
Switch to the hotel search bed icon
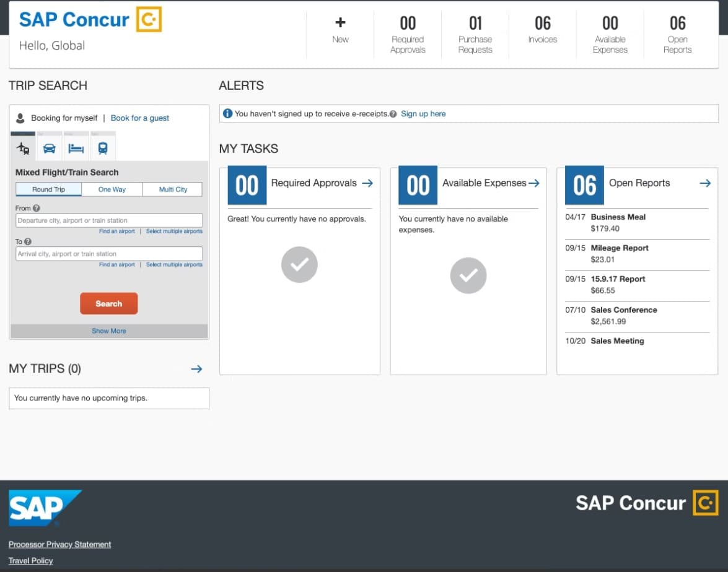(x=76, y=149)
